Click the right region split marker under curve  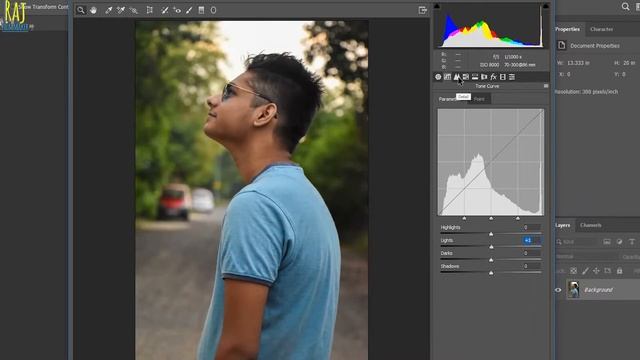518,219
